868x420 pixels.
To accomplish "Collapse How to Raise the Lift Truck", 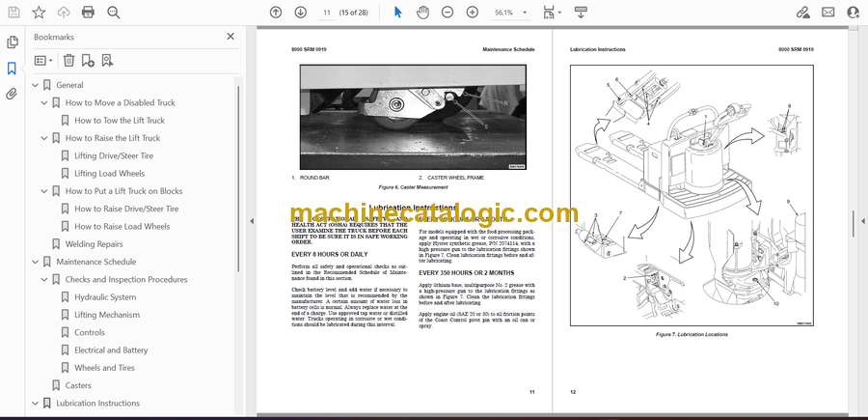I will (44, 138).
